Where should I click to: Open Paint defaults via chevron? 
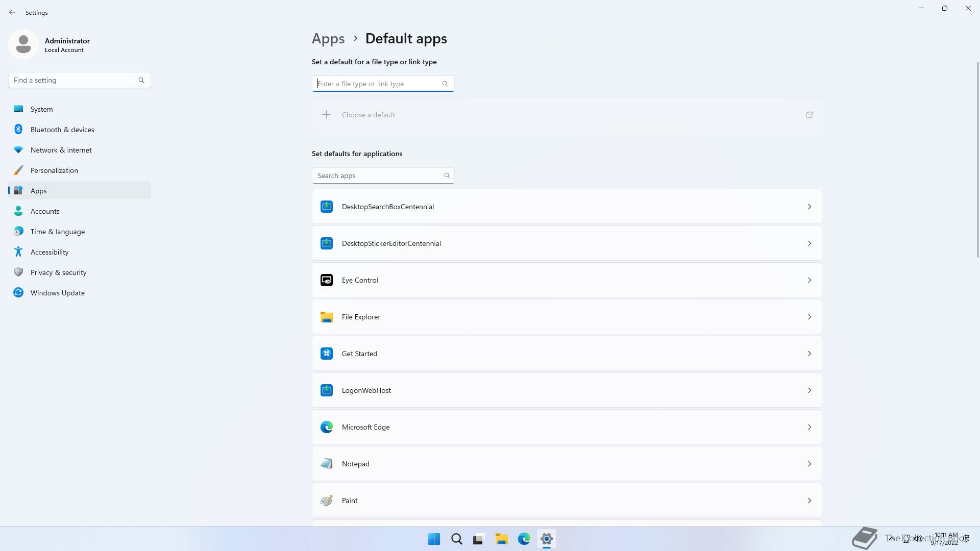coord(810,500)
